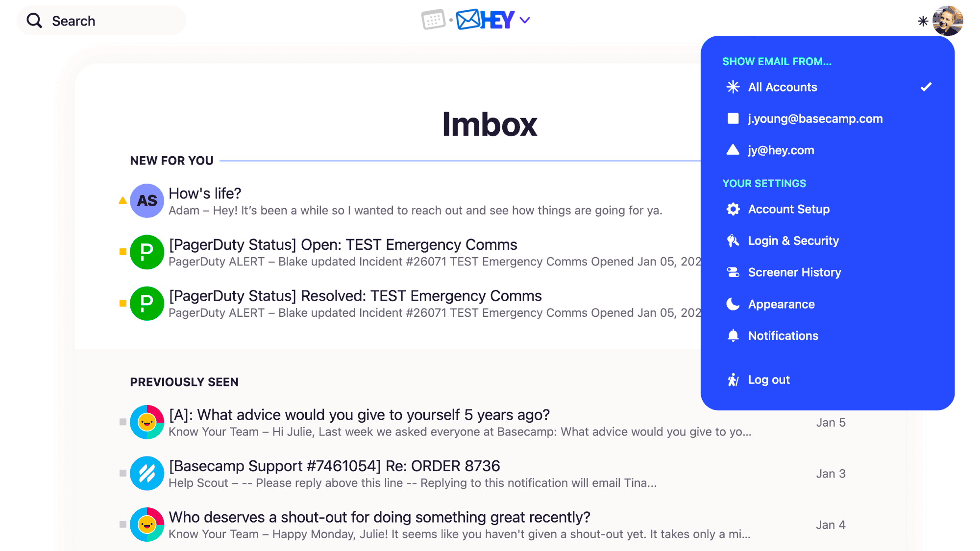Switch to j.young@basecamp.com account
The height and width of the screenshot is (551, 980).
click(815, 119)
